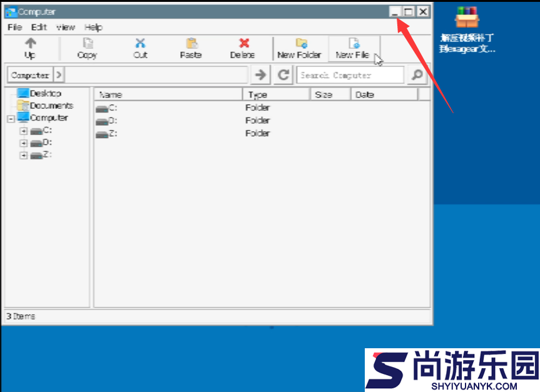Click in the Search Computer field
This screenshot has width=540, height=392.
click(350, 75)
